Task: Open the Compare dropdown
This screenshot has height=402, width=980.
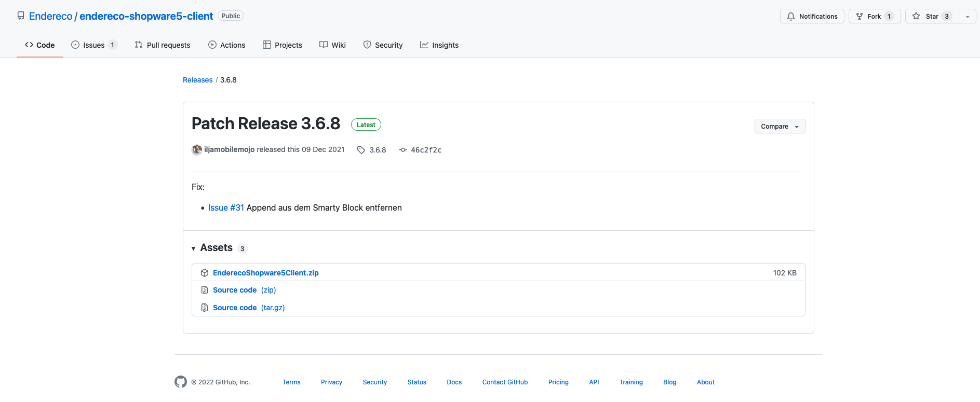Action: coord(780,126)
